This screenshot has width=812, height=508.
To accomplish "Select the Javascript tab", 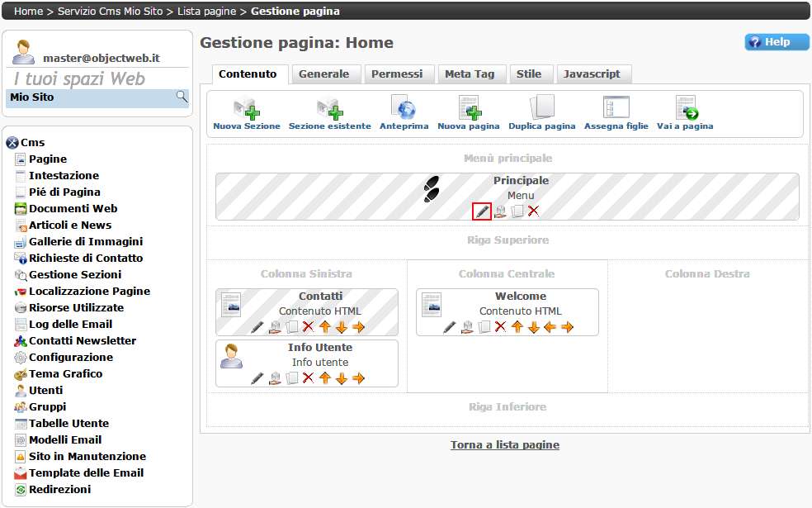I will tap(592, 74).
